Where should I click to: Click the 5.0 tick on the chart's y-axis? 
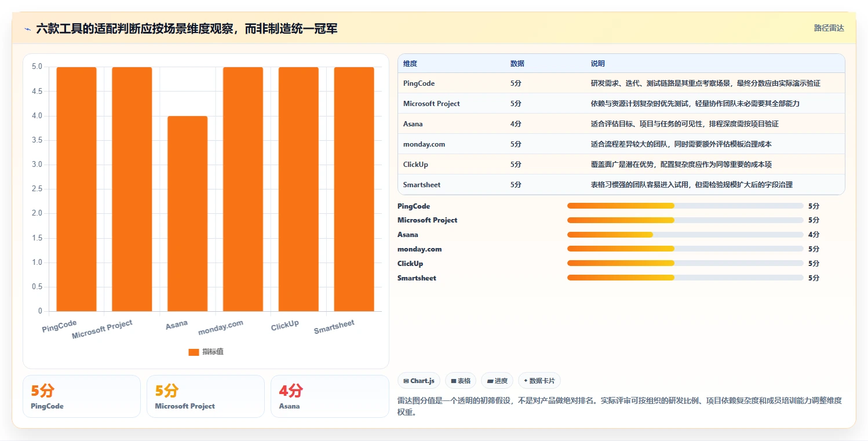[x=37, y=67]
